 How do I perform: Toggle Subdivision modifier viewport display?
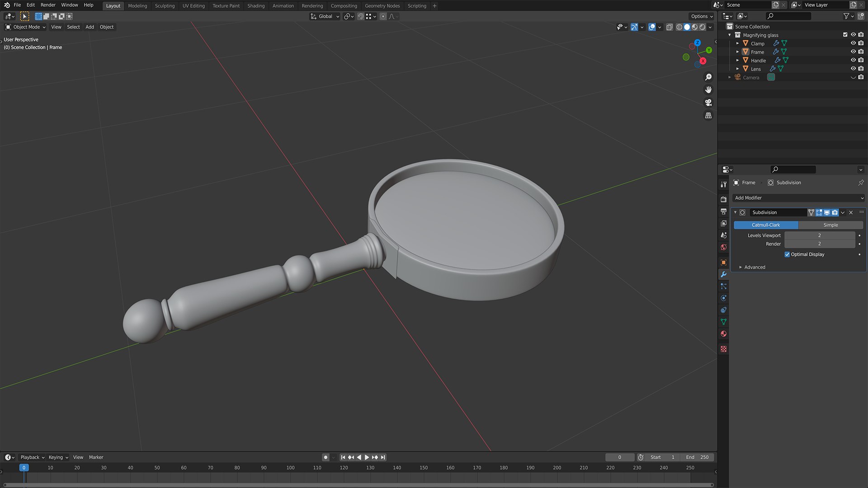tap(827, 212)
